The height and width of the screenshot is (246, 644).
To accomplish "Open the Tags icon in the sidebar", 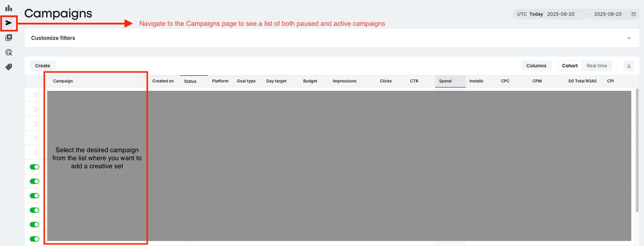I will tap(9, 67).
